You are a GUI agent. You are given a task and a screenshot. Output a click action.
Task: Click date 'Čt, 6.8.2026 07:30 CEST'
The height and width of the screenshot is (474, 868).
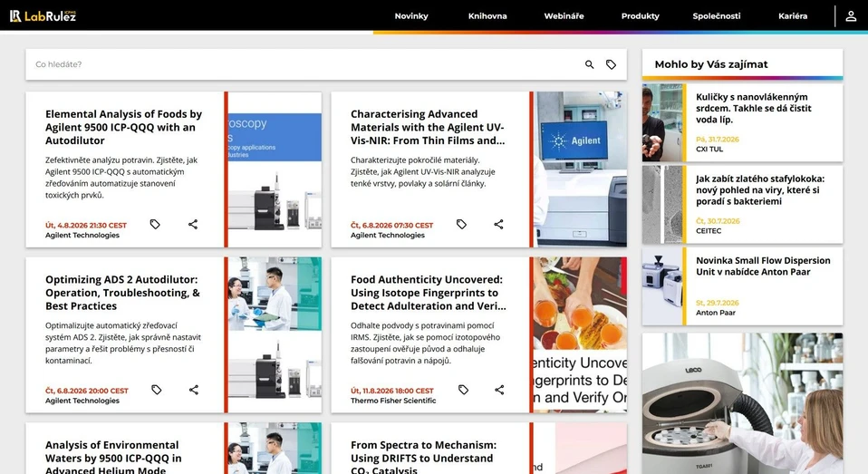[391, 226]
